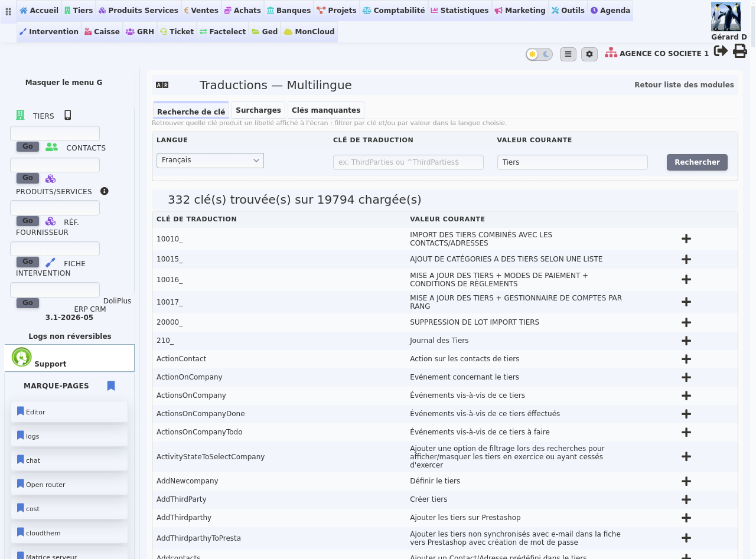This screenshot has width=756, height=559.
Task: Open the Open router bookmark
Action: click(x=69, y=485)
